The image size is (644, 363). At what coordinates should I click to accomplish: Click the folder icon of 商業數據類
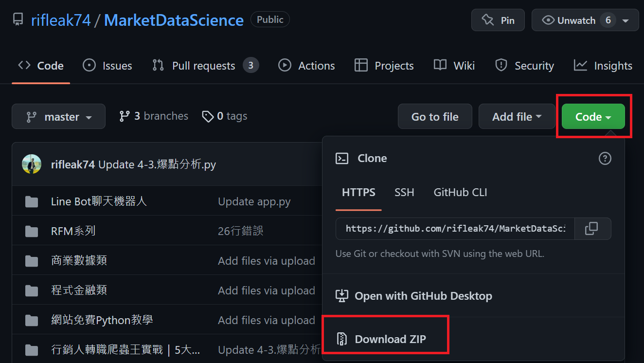coord(32,261)
